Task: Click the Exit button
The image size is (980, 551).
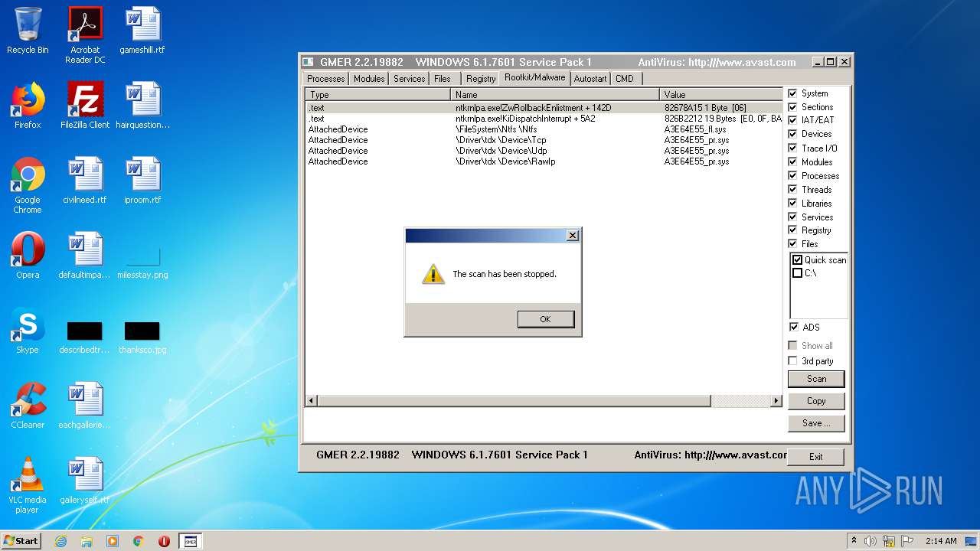Action: click(816, 457)
